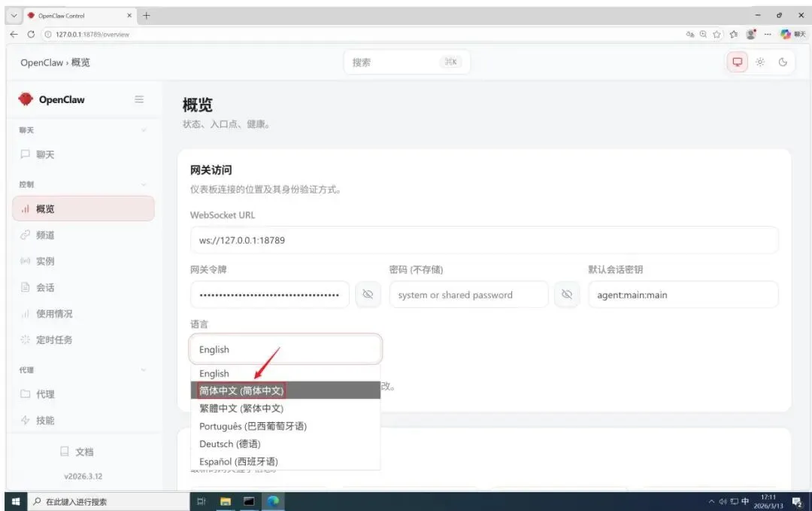Open Task View on taskbar

[201, 501]
